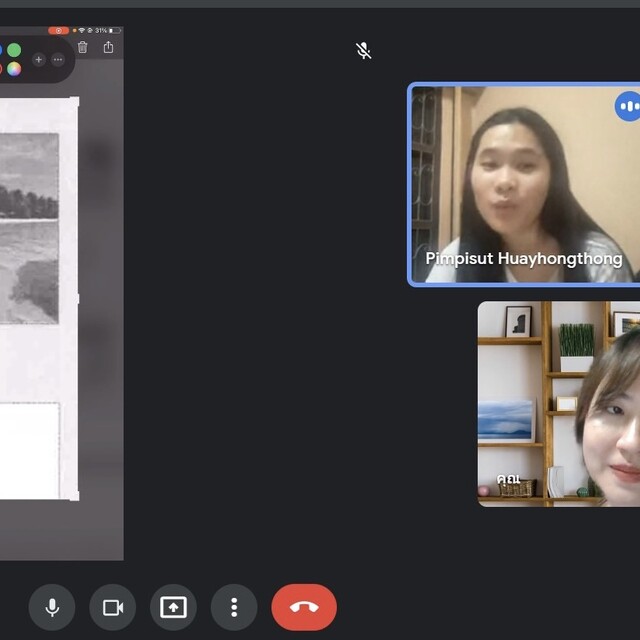
Task: Open the rainbow color wheel picker
Action: point(14,68)
